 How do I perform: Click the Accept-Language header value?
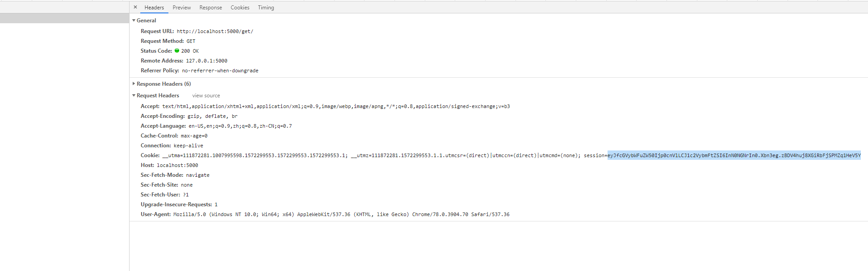240,126
